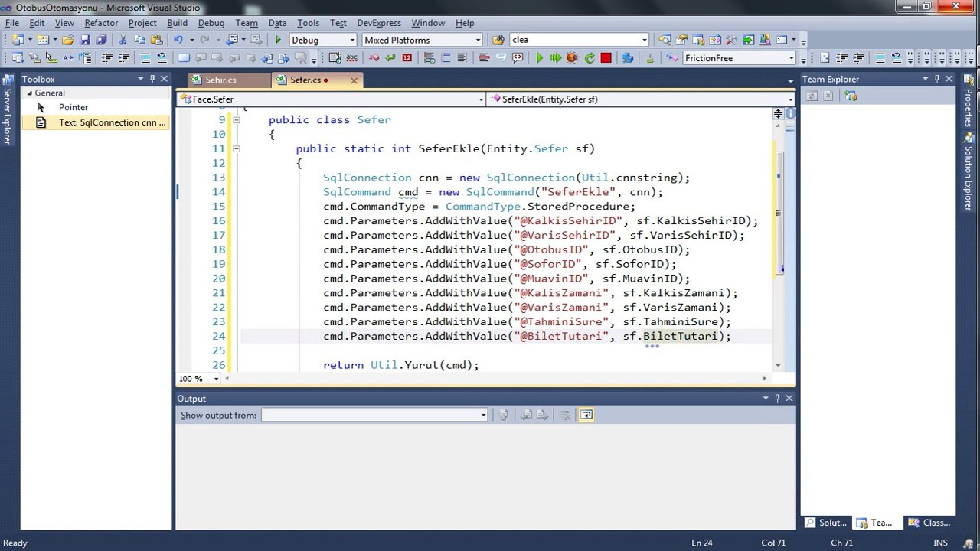980x551 pixels.
Task: Click the abc spell check icon
Action: click(351, 58)
